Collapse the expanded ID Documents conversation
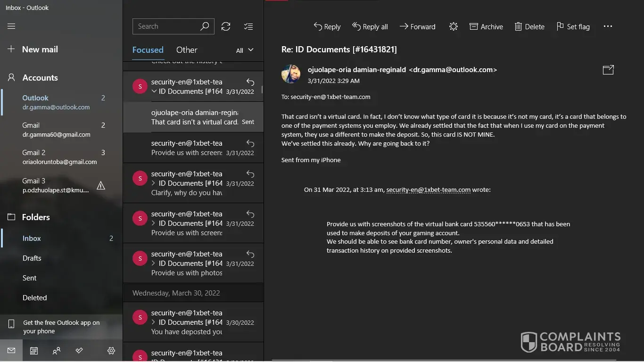 click(x=154, y=91)
